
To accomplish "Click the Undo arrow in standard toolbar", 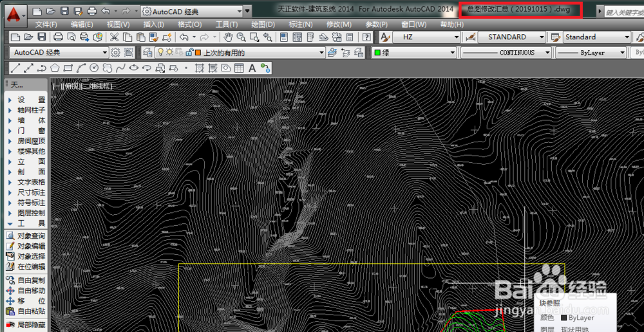I will (x=184, y=37).
